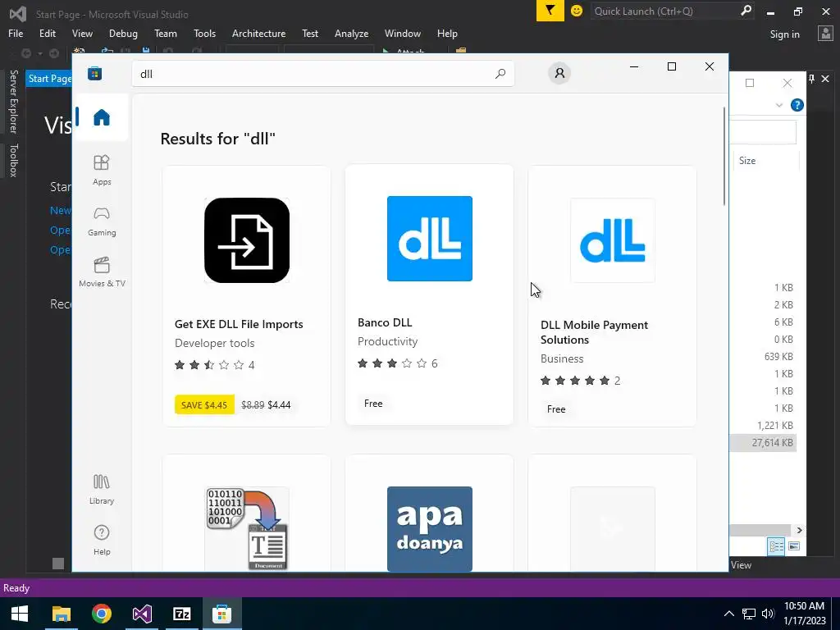The height and width of the screenshot is (630, 840).
Task: Click the Store vertical scrollbar
Action: tap(724, 156)
